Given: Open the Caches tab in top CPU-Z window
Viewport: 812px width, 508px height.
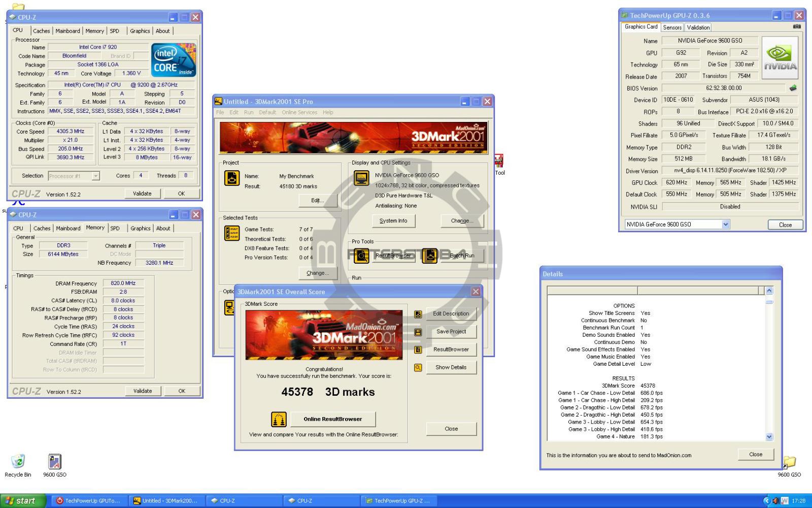Looking at the screenshot, I should pos(42,31).
